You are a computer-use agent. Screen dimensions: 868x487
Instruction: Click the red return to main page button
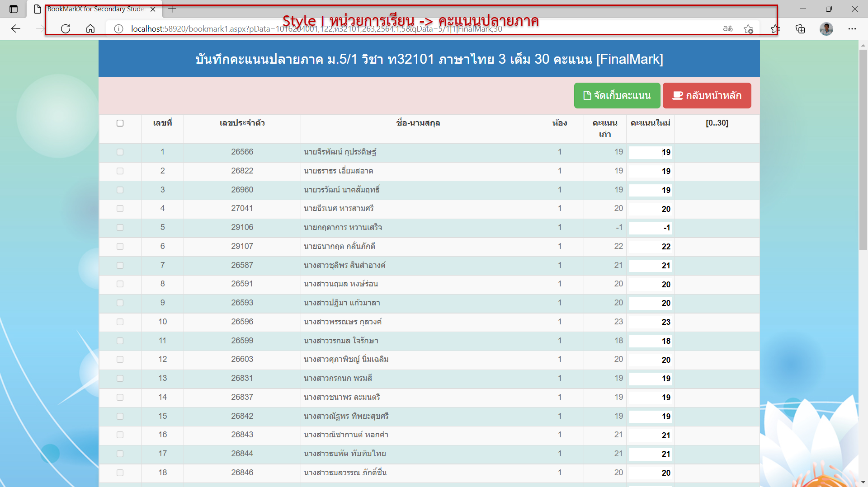[707, 95]
